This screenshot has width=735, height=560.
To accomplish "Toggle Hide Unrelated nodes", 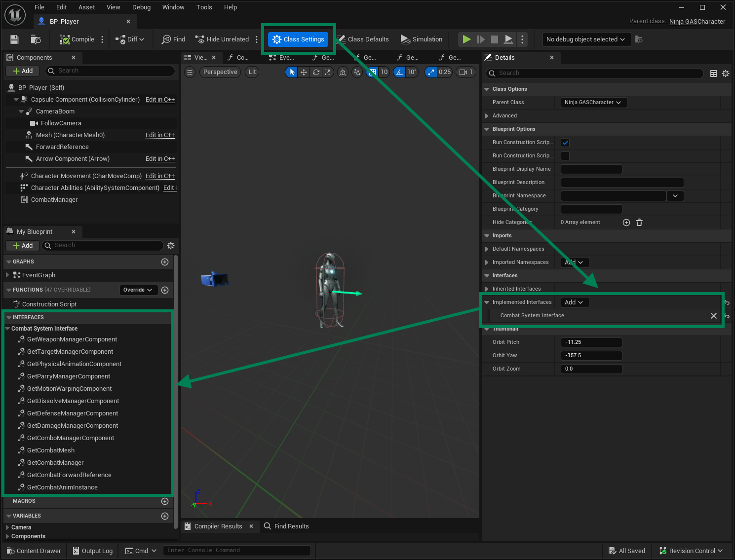I will point(222,39).
